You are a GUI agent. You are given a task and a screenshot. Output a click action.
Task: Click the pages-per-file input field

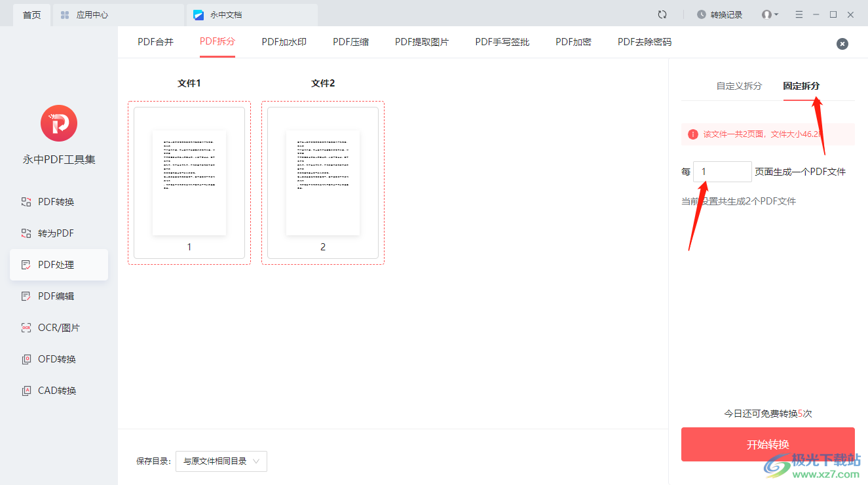[723, 172]
